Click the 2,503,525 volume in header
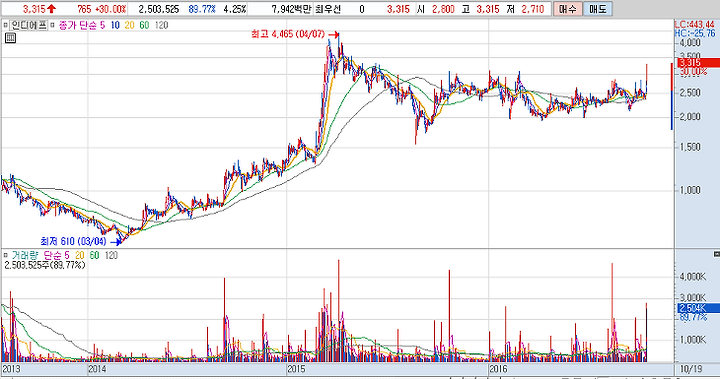The width and height of the screenshot is (720, 379). pyautogui.click(x=159, y=9)
